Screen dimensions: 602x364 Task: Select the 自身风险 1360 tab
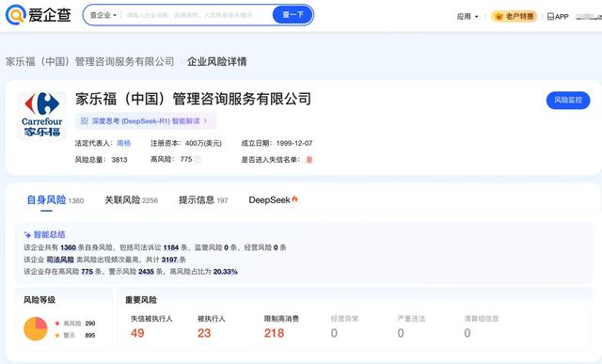pos(55,200)
